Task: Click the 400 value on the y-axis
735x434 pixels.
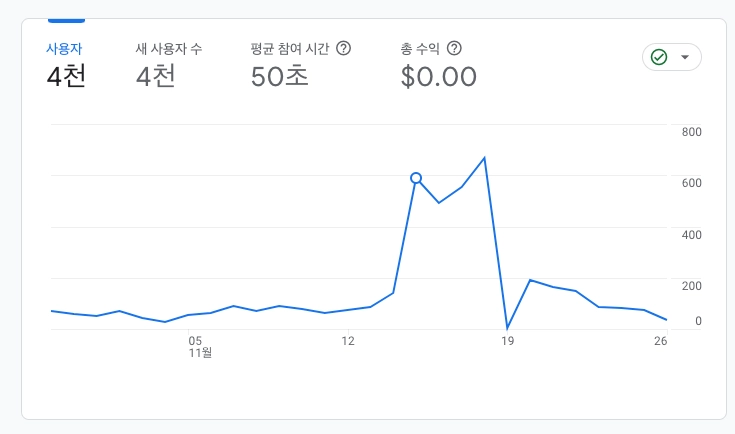Action: (692, 235)
